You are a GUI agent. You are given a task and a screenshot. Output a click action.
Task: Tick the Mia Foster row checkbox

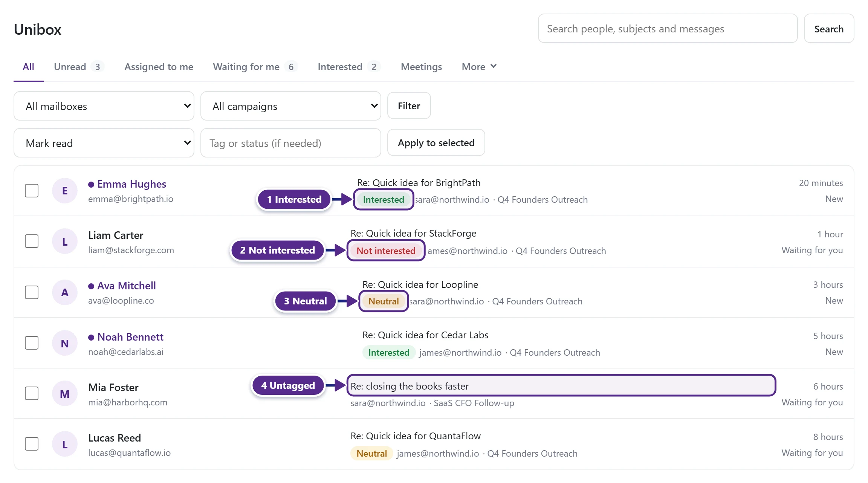[x=32, y=393]
